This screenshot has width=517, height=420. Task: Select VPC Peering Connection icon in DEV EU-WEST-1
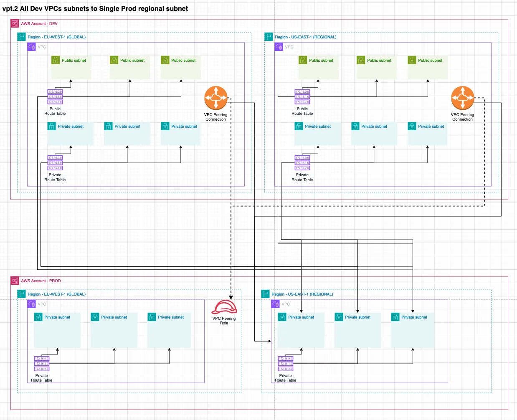pos(215,98)
